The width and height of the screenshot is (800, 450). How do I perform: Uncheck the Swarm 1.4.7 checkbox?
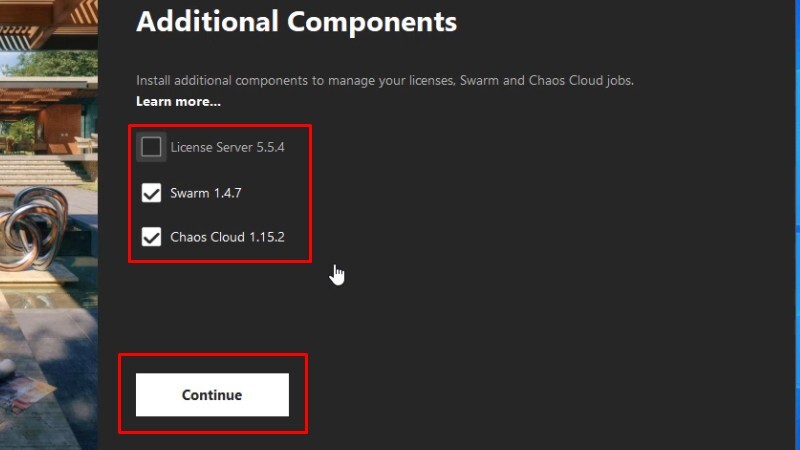click(151, 193)
